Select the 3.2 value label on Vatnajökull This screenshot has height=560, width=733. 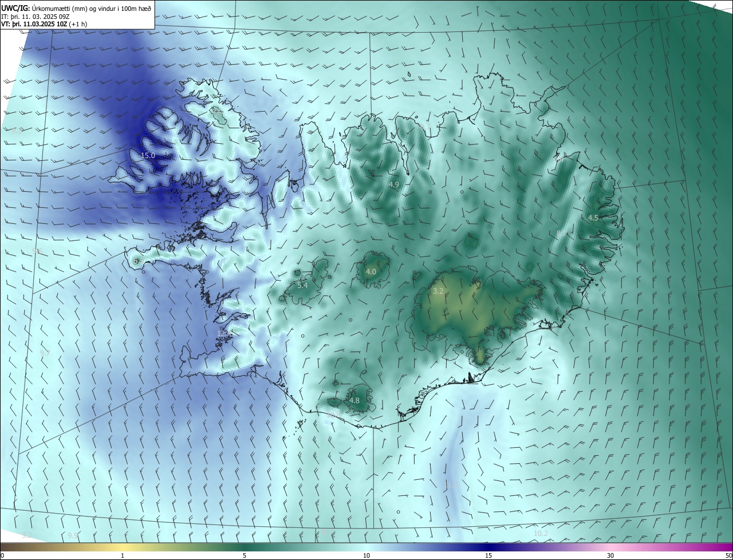coord(438,291)
